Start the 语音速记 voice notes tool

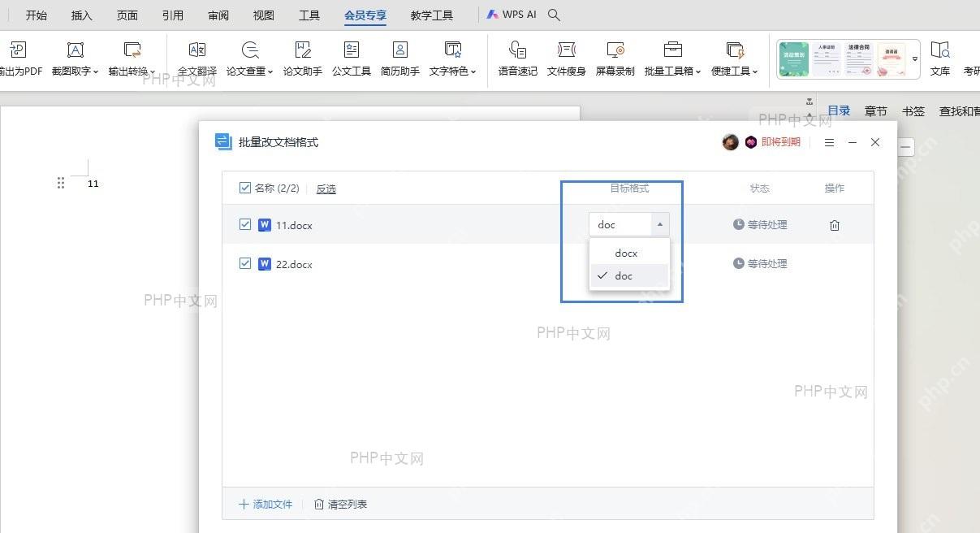click(x=518, y=58)
